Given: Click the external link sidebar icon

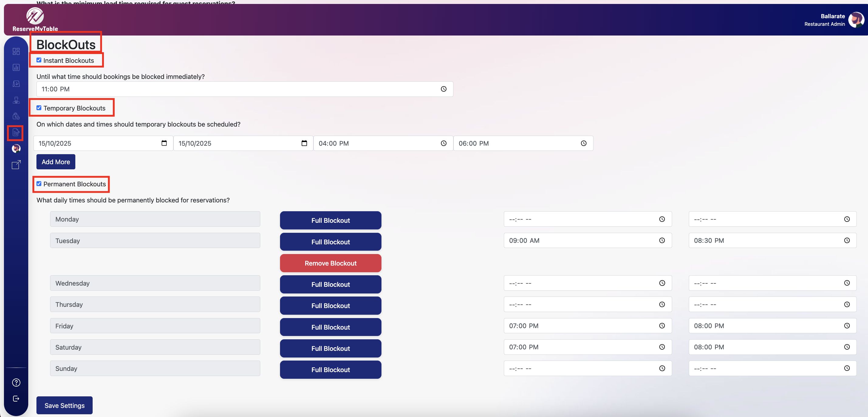Looking at the screenshot, I should click(x=16, y=165).
